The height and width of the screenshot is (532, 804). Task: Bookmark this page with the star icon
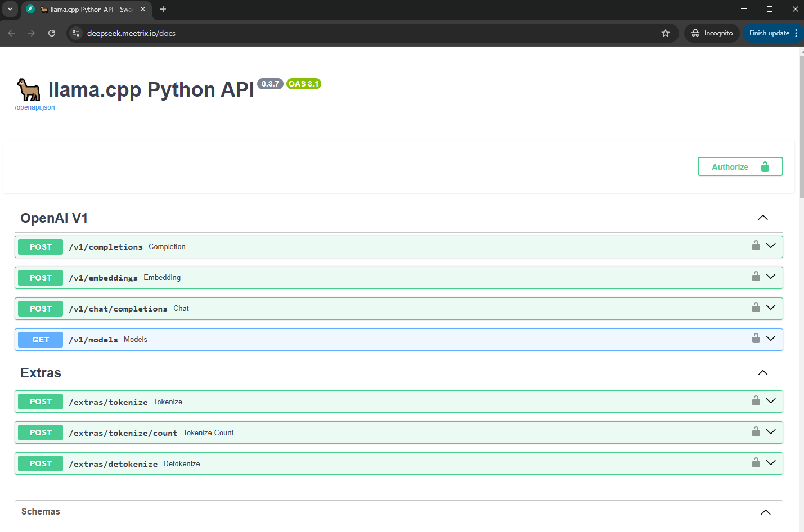[666, 33]
